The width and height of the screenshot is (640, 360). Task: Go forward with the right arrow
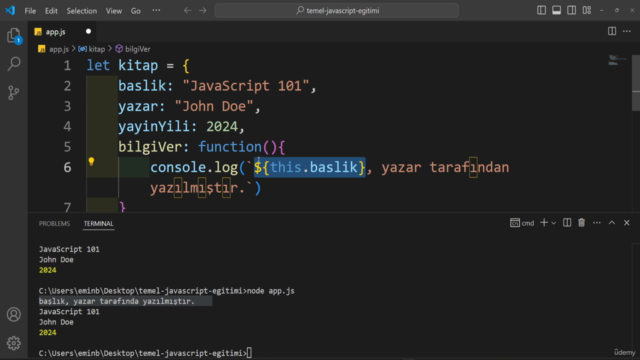coord(203,11)
